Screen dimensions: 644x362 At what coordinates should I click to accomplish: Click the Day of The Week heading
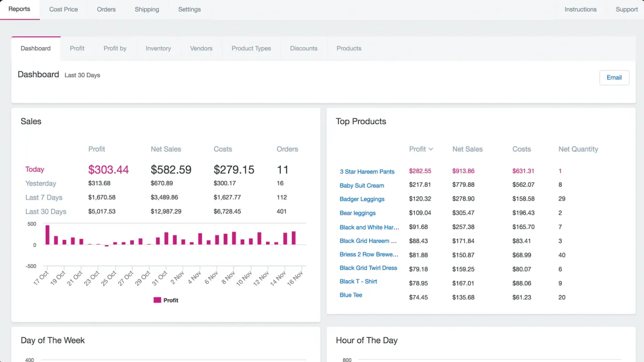point(52,341)
